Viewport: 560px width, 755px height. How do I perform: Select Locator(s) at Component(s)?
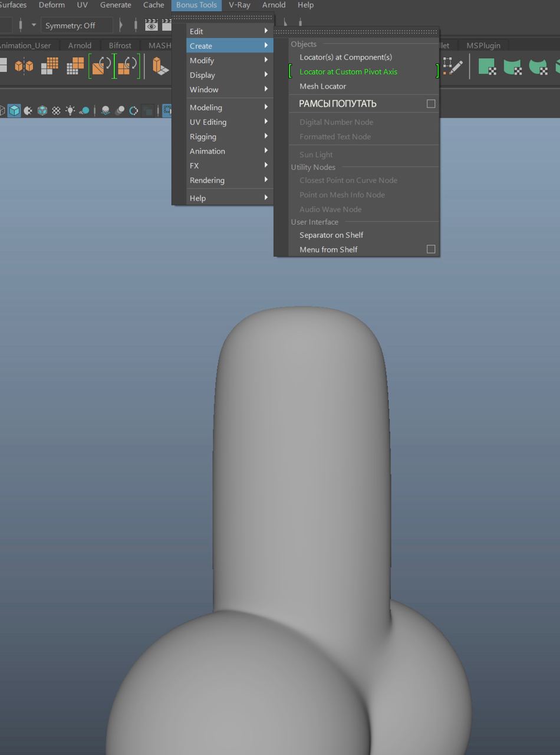364,57
